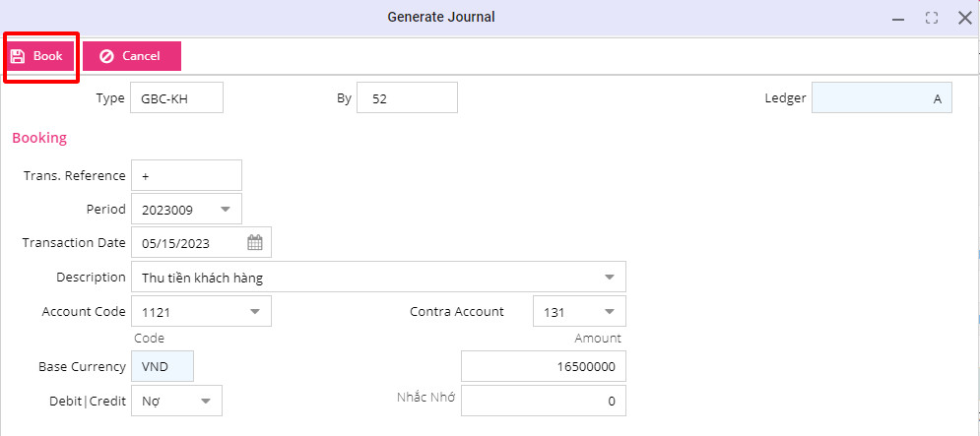Click the Booking section heading
Image resolution: width=980 pixels, height=436 pixels.
tap(39, 138)
